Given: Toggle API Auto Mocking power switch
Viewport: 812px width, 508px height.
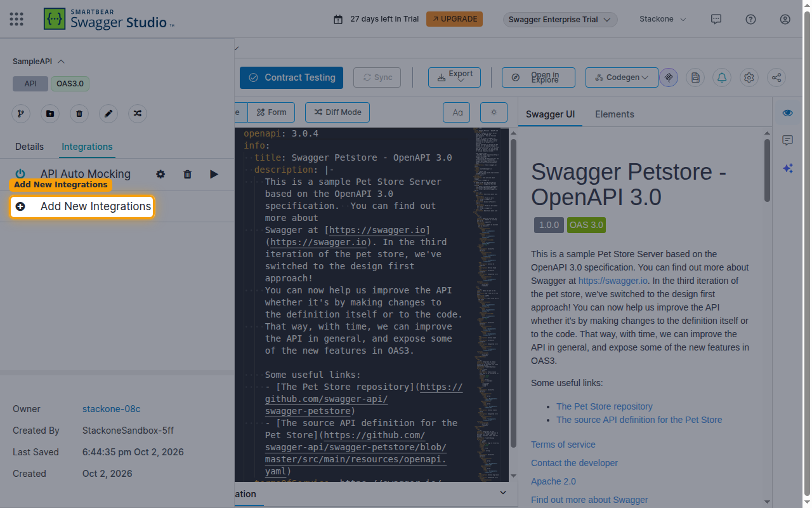Looking at the screenshot, I should (20, 174).
